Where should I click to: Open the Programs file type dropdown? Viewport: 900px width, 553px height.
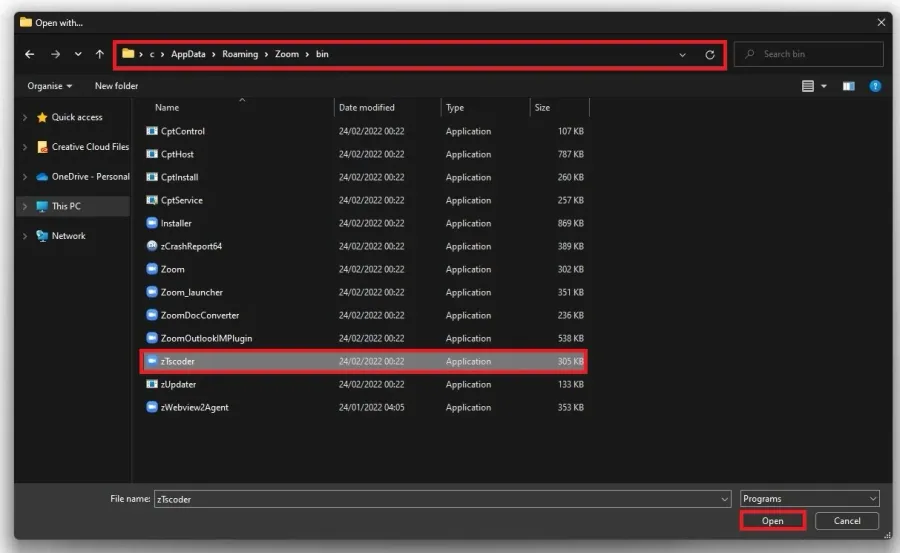(x=809, y=498)
